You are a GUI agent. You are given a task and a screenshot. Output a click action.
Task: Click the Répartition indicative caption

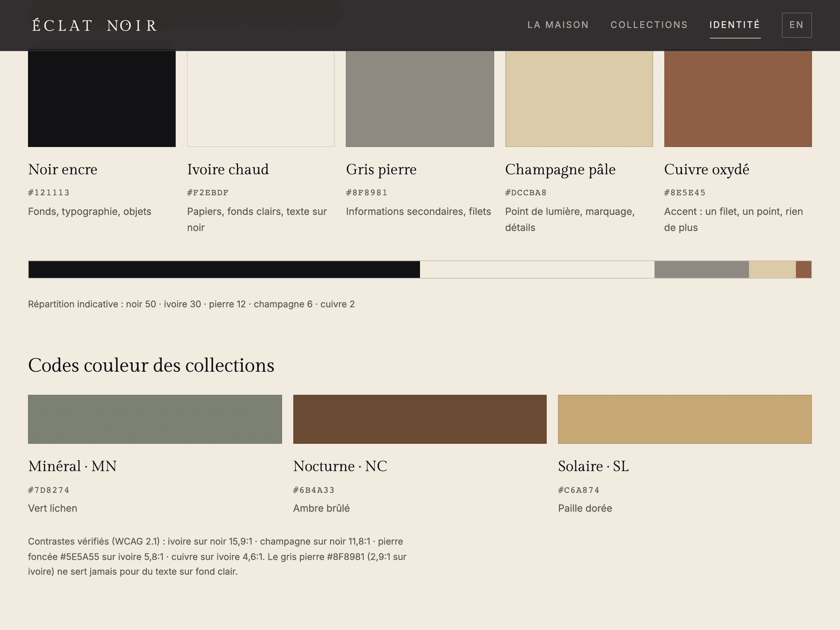click(x=191, y=304)
